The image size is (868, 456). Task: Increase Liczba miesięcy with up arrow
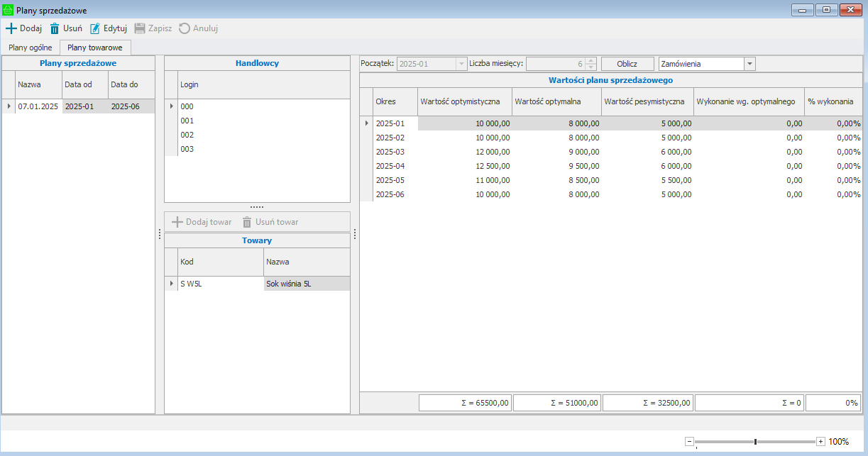(x=591, y=61)
